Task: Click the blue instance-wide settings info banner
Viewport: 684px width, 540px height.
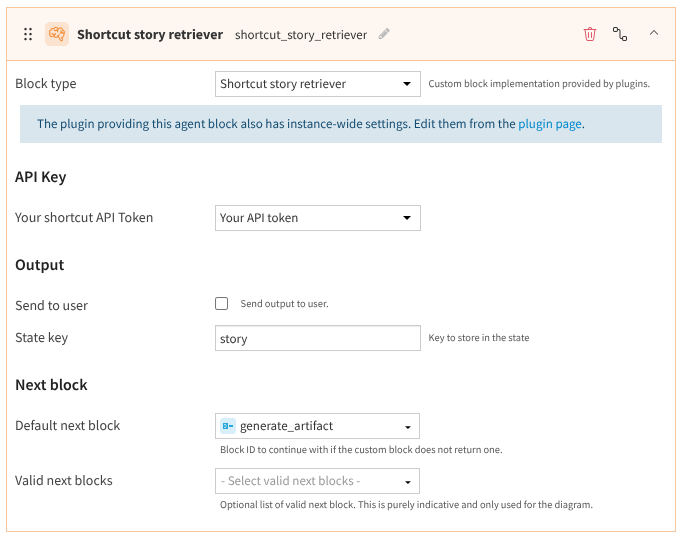Action: (300, 125)
